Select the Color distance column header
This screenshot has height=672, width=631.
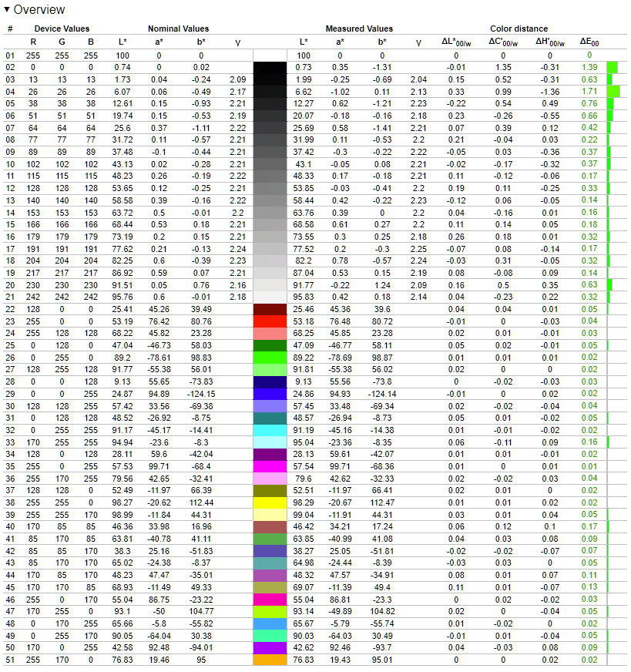click(x=519, y=29)
